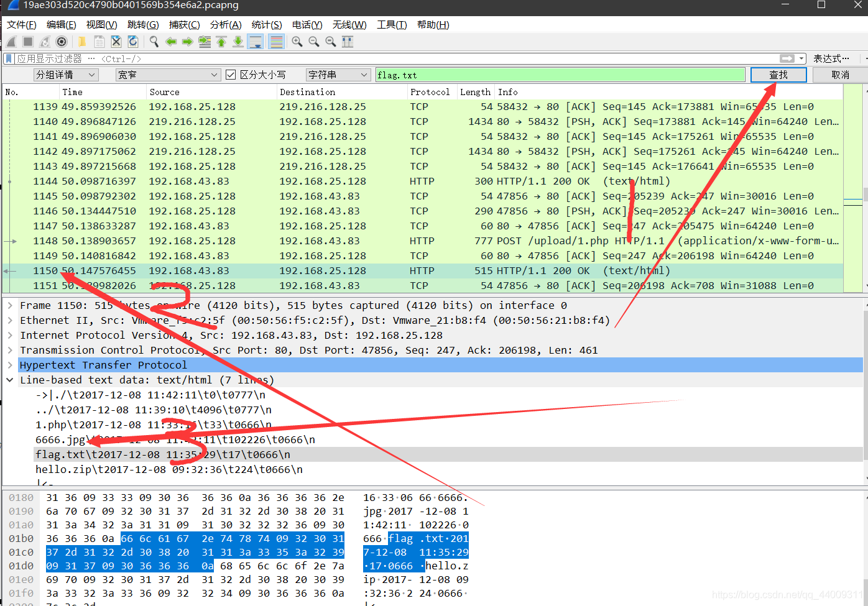Expand the Ethernet II tree node

click(x=11, y=320)
